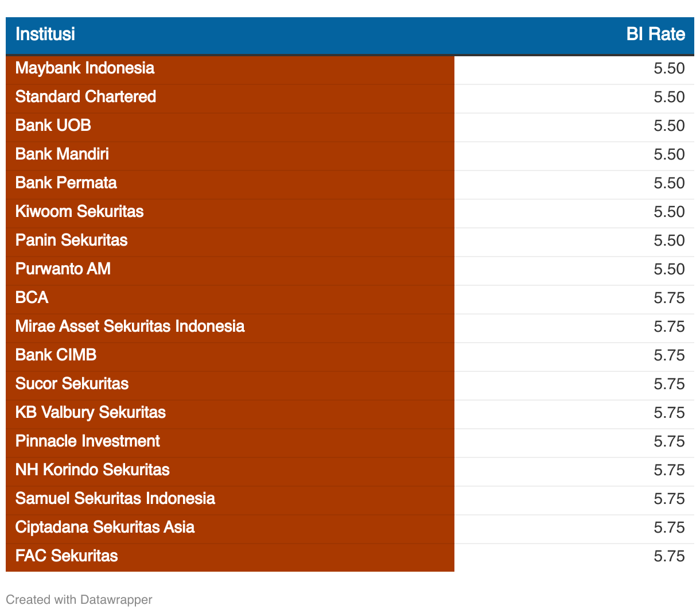
Task: Click Mirae Asset Sekuritas Indonesia
Action: (x=130, y=326)
